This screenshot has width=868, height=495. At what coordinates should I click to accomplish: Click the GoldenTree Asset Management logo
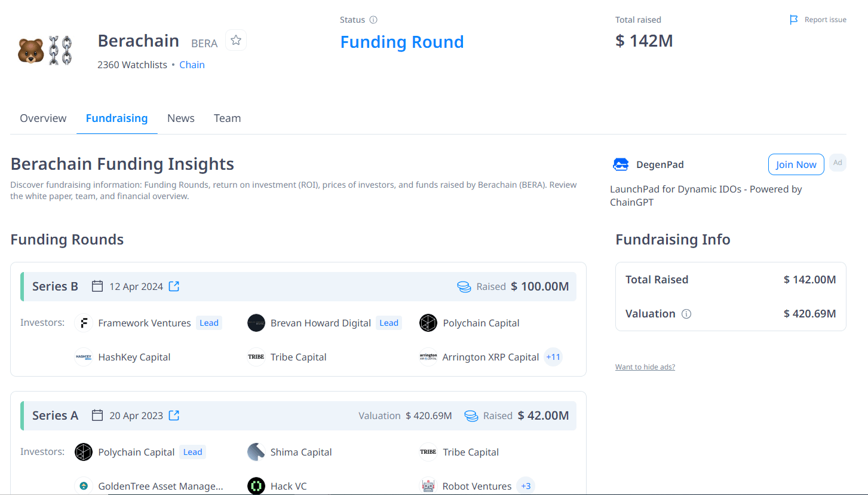84,486
